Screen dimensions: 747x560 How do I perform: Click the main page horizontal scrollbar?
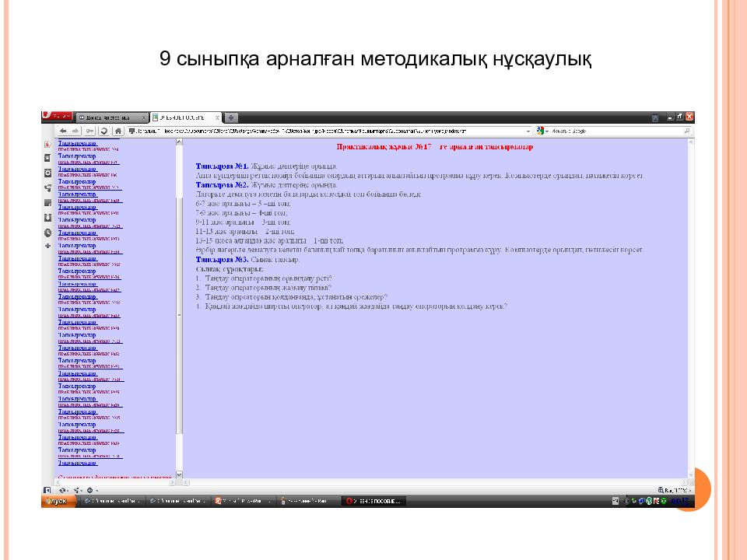click(x=436, y=482)
